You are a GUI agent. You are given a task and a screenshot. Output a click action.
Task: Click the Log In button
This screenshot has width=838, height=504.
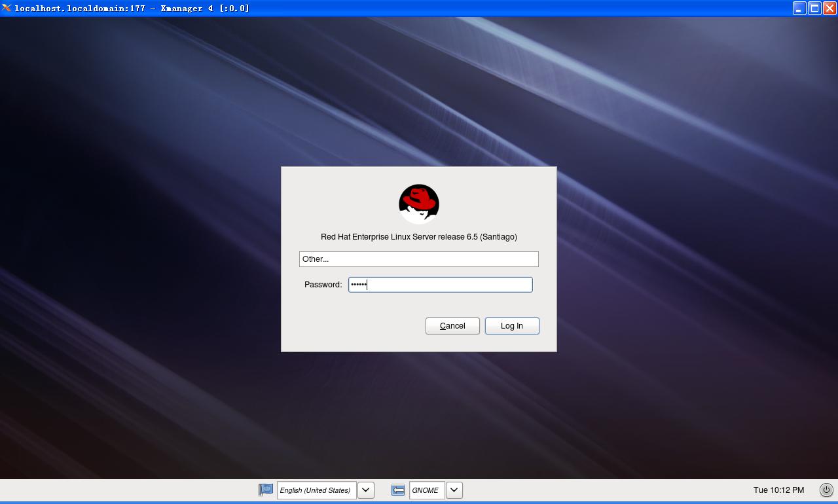512,326
